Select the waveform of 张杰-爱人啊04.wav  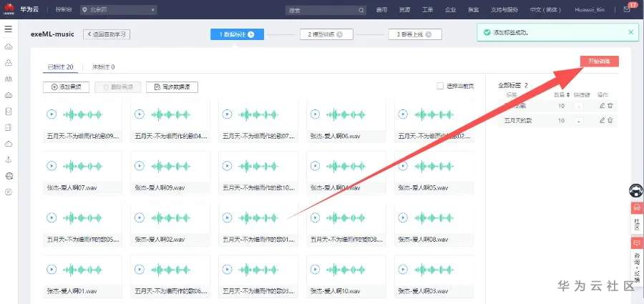coord(346,167)
